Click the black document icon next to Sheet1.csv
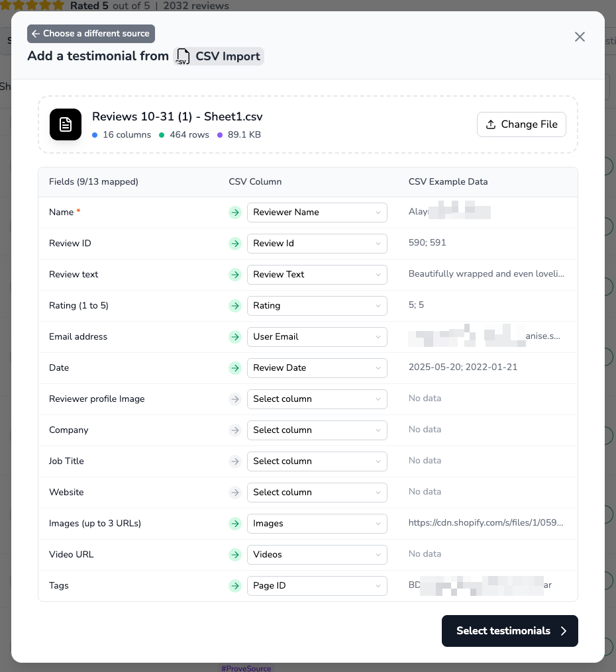The height and width of the screenshot is (672, 616). (x=66, y=124)
